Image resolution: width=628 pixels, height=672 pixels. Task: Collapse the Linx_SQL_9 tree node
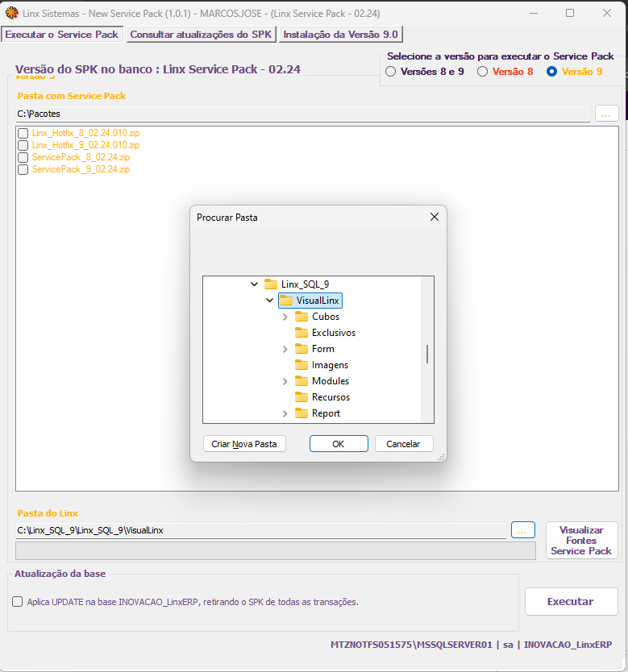click(254, 284)
